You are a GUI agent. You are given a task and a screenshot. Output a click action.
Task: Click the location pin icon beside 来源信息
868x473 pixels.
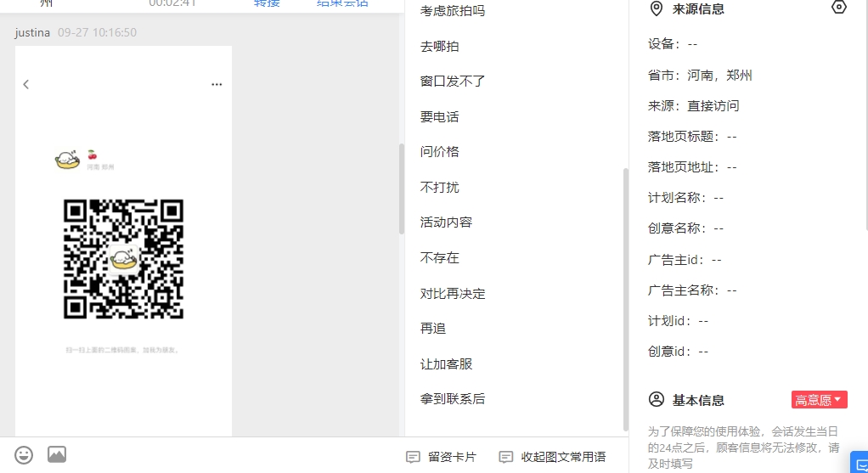click(x=656, y=8)
